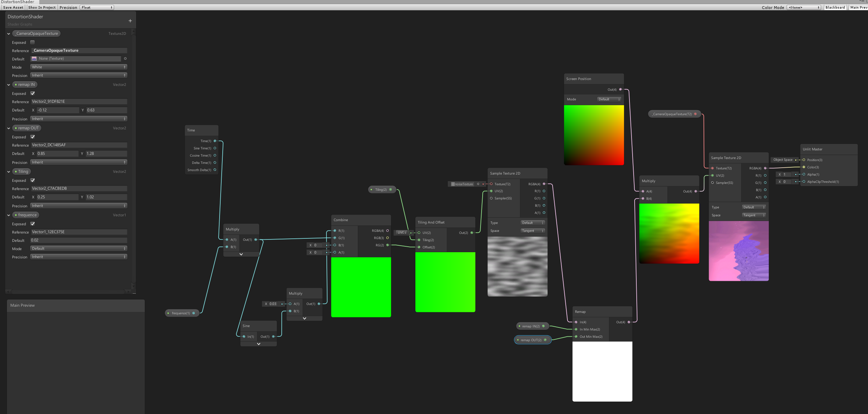868x414 pixels.
Task: Click the Sine node Out(1) port
Action: pos(273,336)
